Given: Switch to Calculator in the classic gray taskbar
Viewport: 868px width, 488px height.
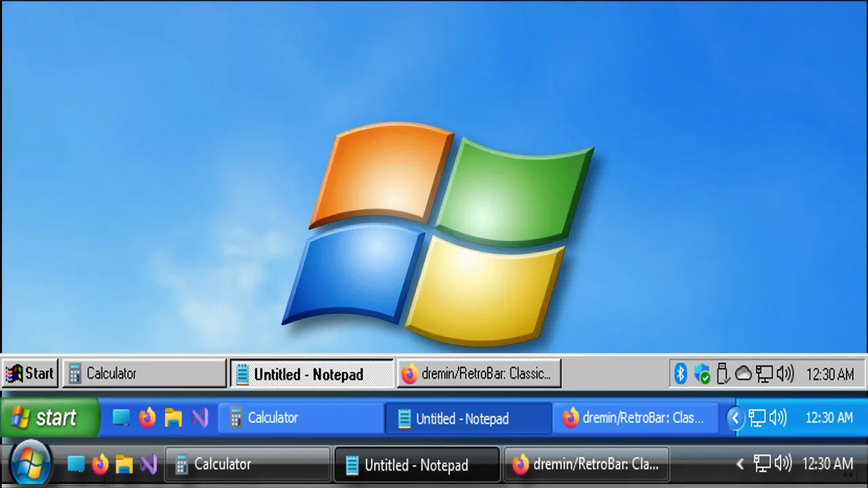Looking at the screenshot, I should 144,373.
